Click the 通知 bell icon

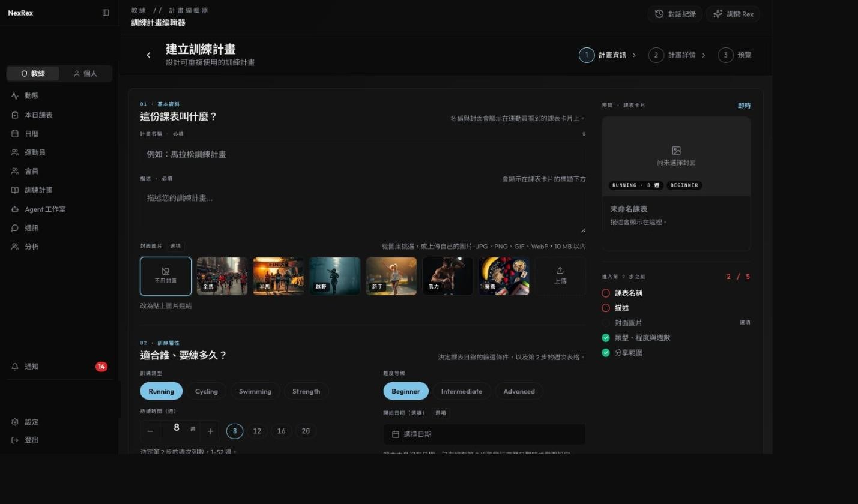[x=15, y=367]
